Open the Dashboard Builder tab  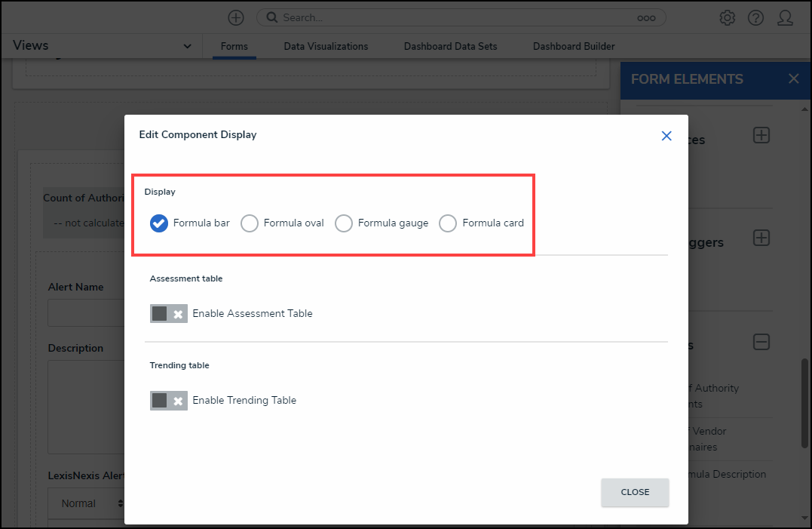574,46
